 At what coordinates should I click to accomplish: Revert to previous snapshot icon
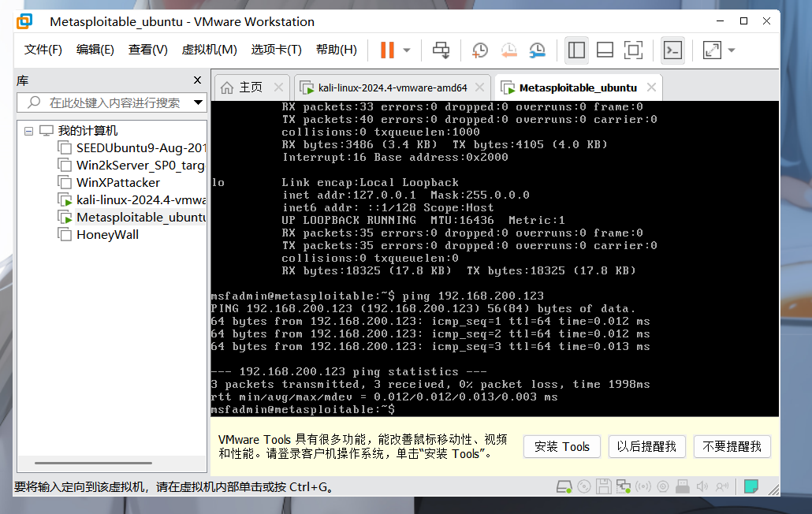pyautogui.click(x=508, y=50)
